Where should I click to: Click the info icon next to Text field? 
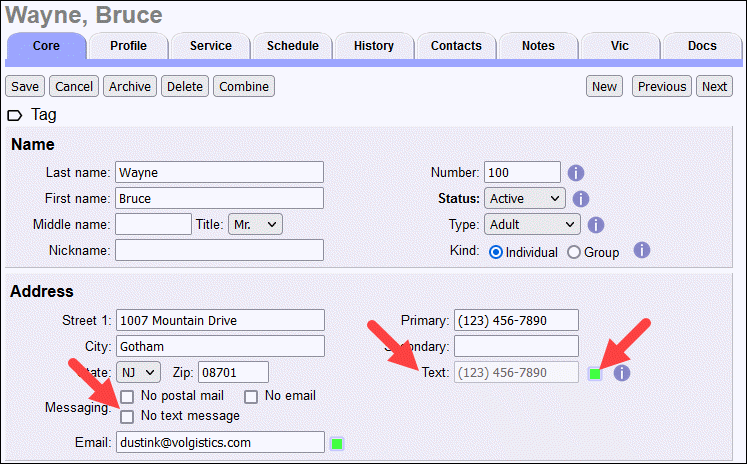[622, 373]
